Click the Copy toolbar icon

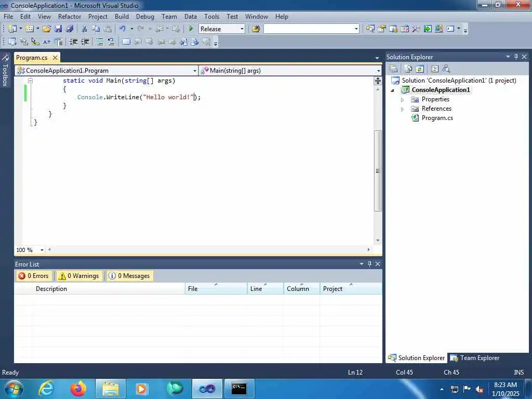[x=96, y=29]
